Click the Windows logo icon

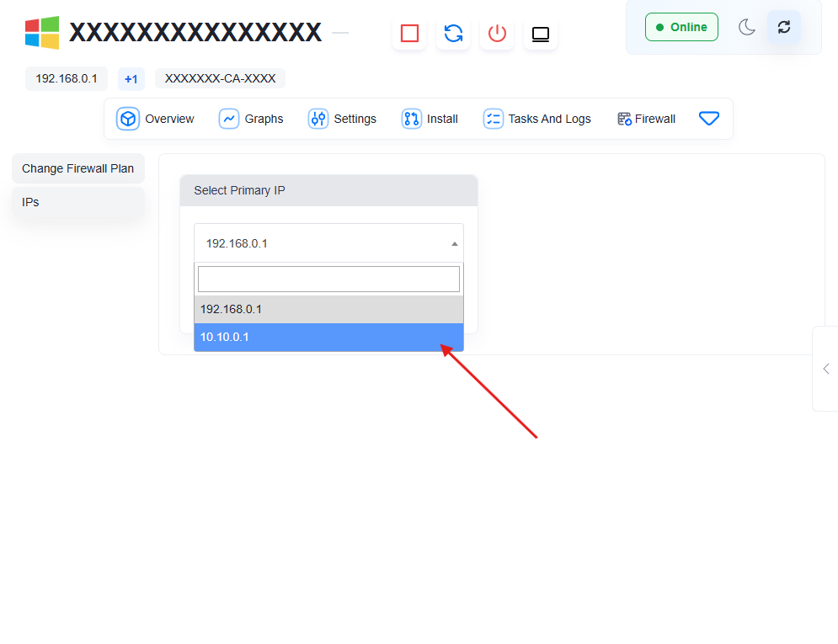(42, 33)
